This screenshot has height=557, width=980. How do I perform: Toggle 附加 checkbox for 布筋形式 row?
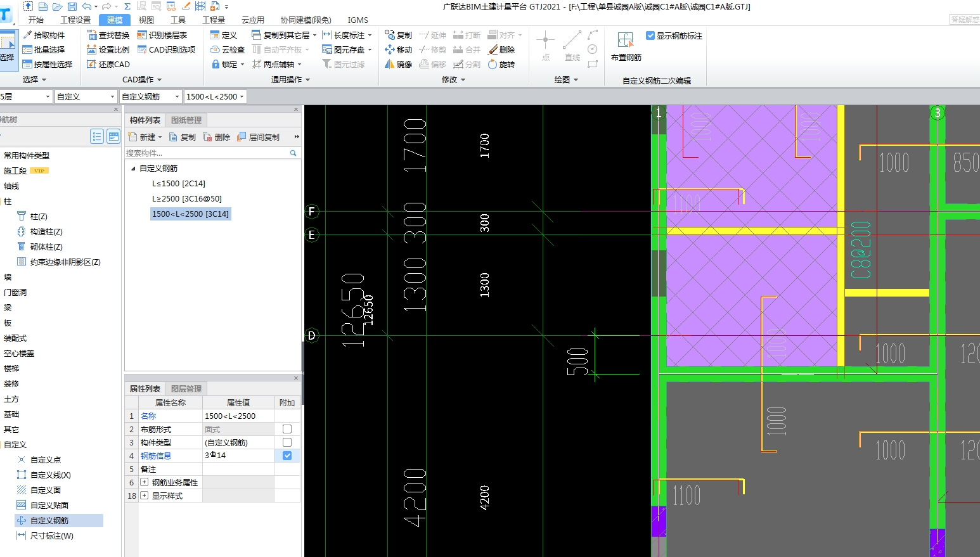click(287, 429)
